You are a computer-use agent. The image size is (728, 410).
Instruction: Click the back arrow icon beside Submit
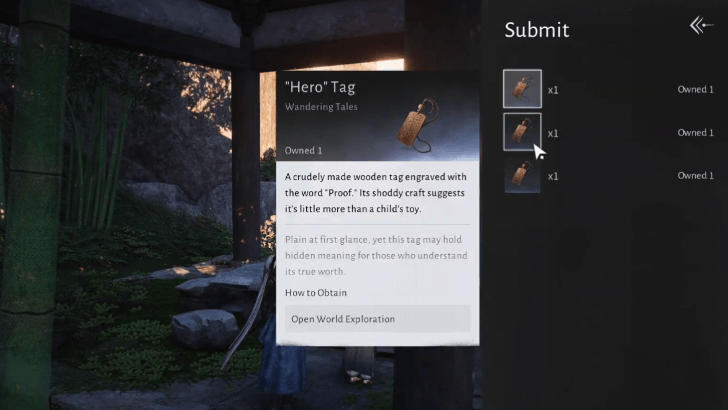701,25
